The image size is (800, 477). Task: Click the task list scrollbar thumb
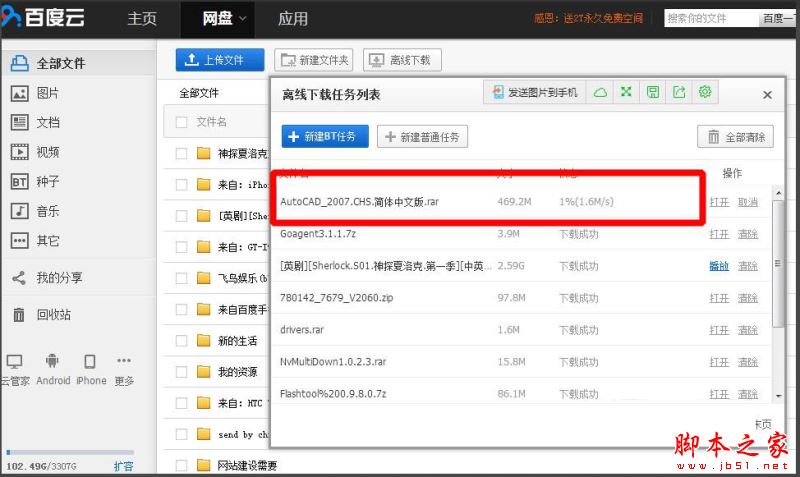778,263
